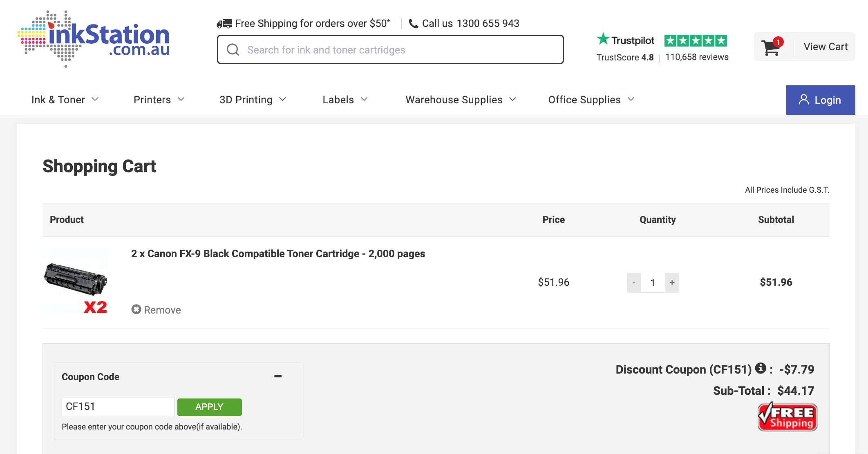Screen dimensions: 868x454
Task: Focus the coupon code input field
Action: click(118, 406)
